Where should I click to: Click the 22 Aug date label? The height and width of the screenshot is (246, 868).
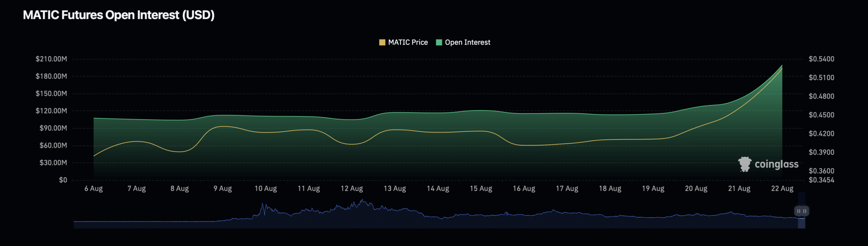783,188
